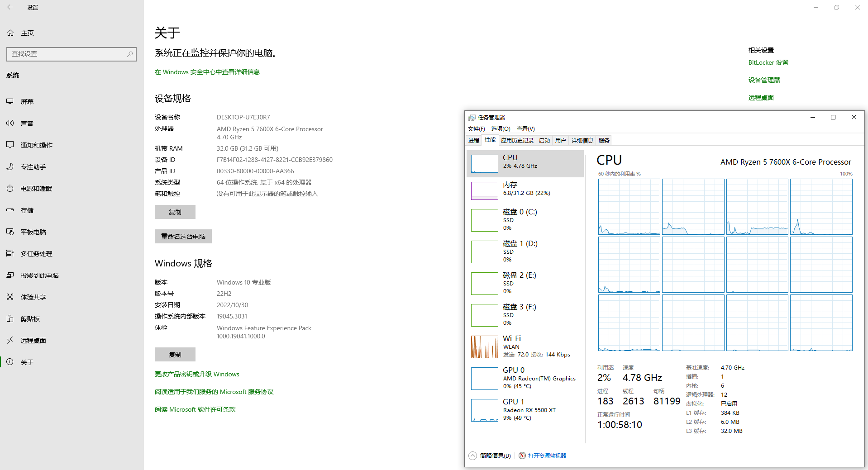
Task: Switch to the Users (用户) tab
Action: coord(561,141)
